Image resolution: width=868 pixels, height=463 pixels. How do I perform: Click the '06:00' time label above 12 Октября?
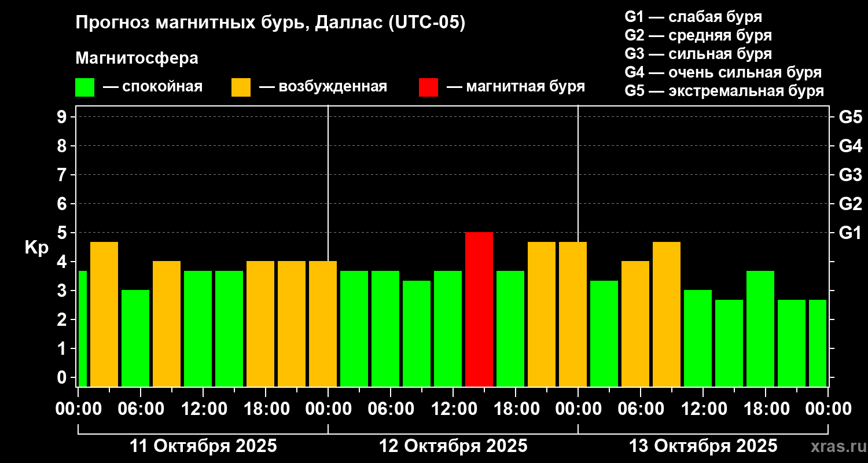(x=391, y=409)
